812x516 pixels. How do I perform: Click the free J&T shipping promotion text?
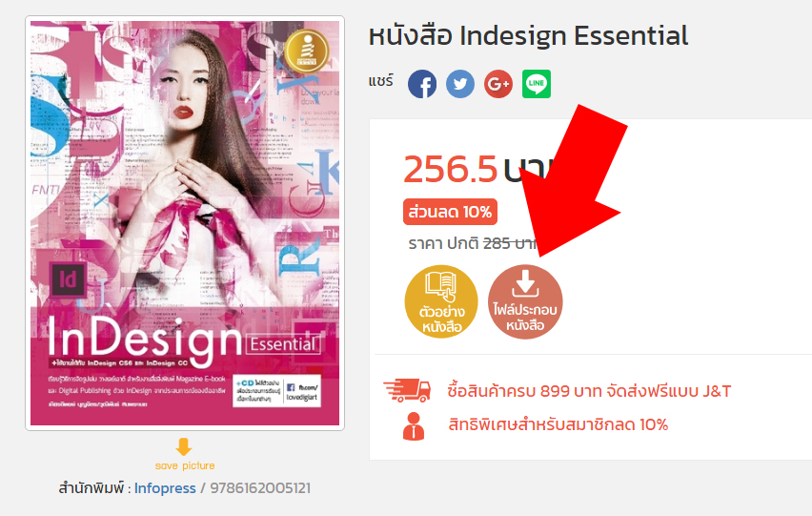(x=589, y=391)
